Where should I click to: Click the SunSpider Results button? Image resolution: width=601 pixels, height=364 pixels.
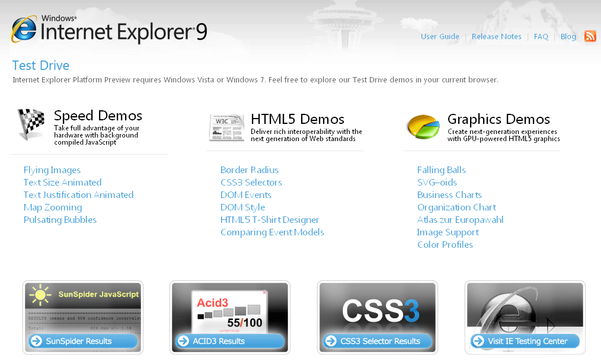coord(83,341)
